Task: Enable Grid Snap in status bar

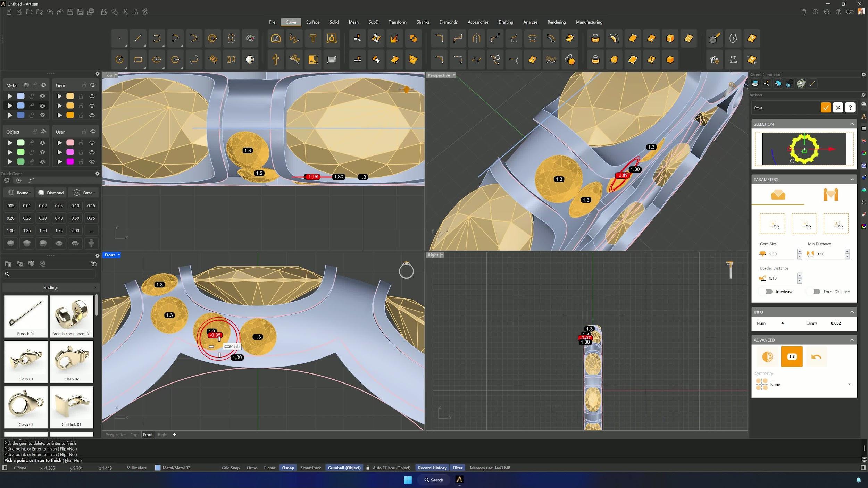Action: (x=231, y=468)
